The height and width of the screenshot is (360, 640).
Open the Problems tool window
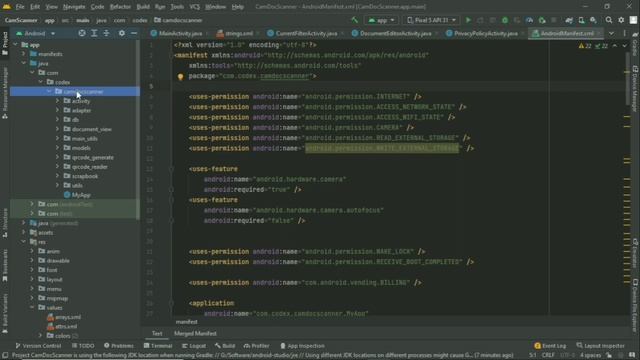pos(119,346)
